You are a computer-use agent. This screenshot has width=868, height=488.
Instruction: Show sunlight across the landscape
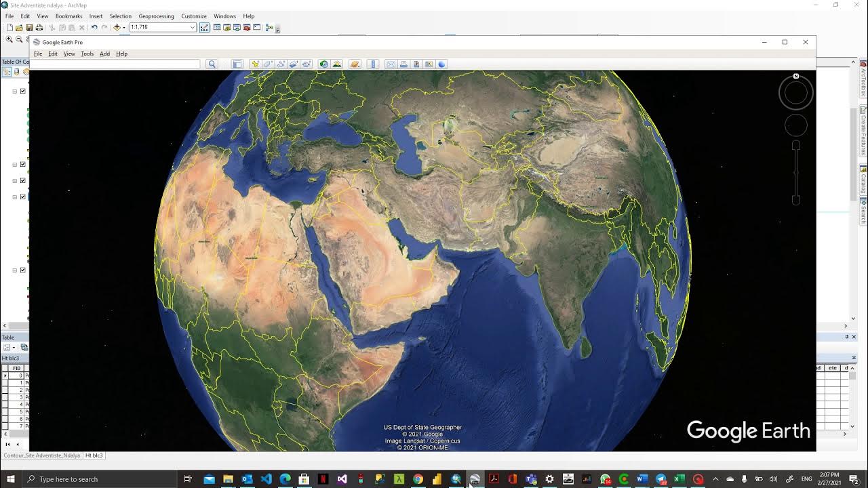click(337, 64)
